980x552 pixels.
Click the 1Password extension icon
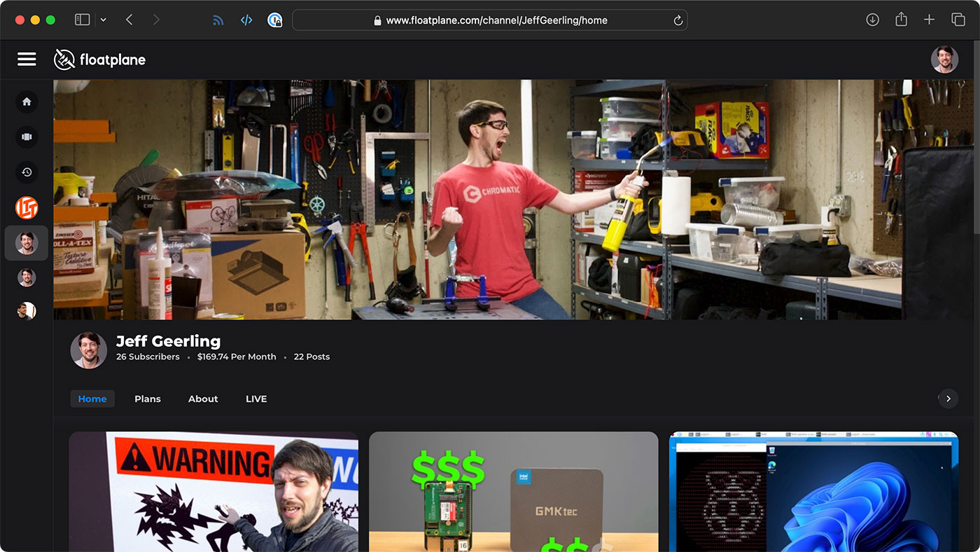[275, 20]
